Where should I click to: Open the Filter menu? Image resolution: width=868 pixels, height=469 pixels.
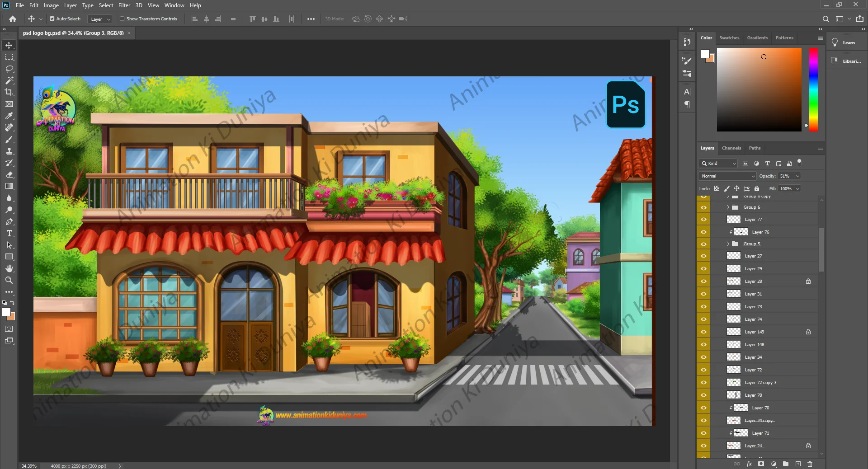[x=124, y=5]
